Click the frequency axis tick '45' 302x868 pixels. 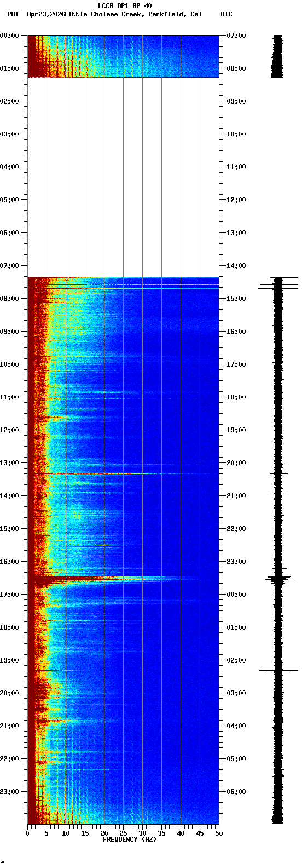[x=200, y=833]
